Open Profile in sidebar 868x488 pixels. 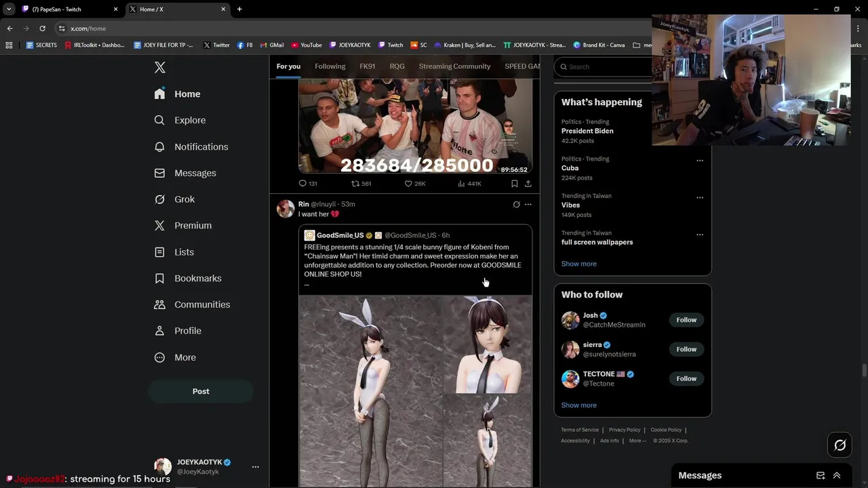pos(178,331)
